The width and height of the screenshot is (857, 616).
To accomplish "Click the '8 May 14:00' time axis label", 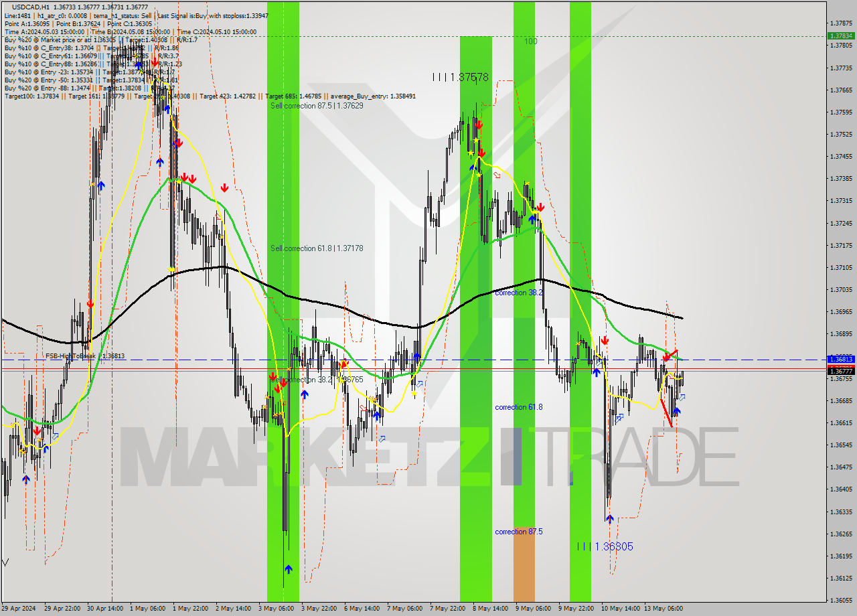I will pyautogui.click(x=491, y=609).
